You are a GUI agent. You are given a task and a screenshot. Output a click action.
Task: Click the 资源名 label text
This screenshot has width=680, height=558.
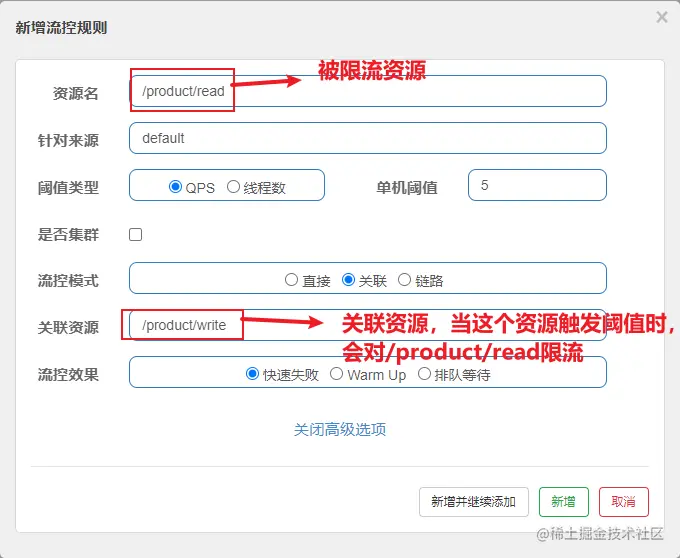click(x=75, y=93)
